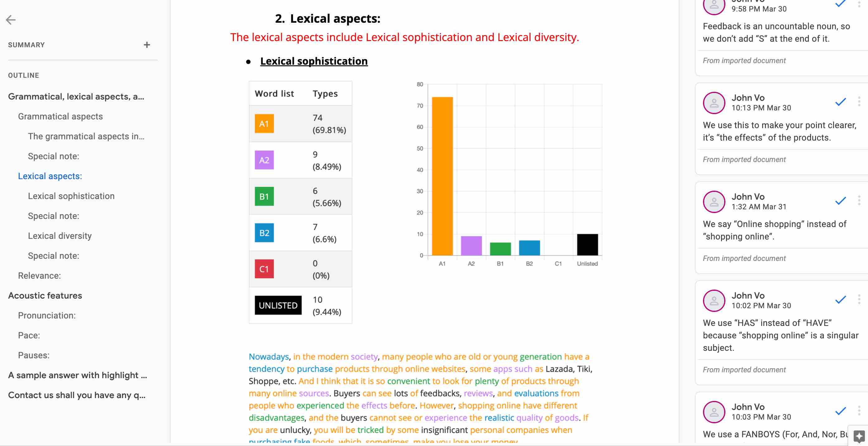Select the Lexical sophistication outline item
The height and width of the screenshot is (446, 868).
[x=71, y=196]
